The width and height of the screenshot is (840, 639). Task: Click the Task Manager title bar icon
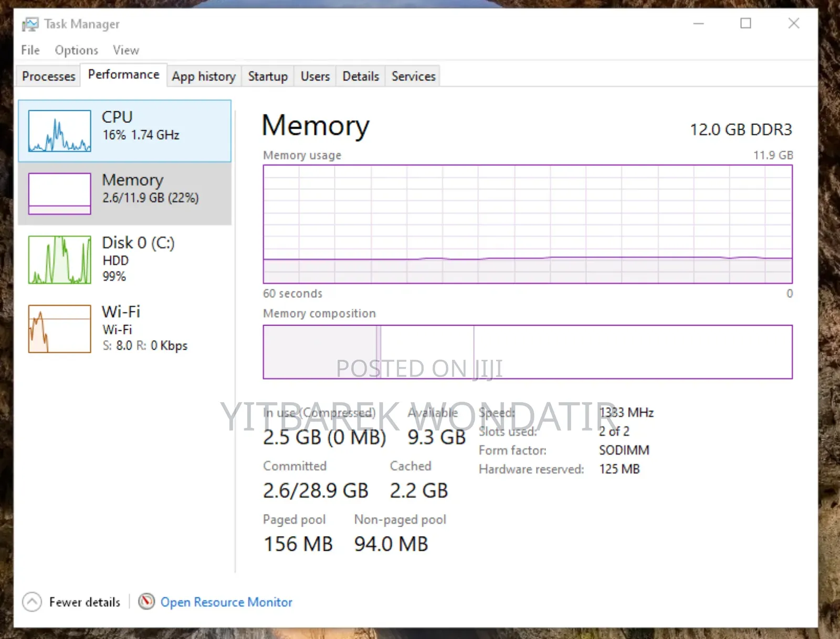pyautogui.click(x=30, y=24)
